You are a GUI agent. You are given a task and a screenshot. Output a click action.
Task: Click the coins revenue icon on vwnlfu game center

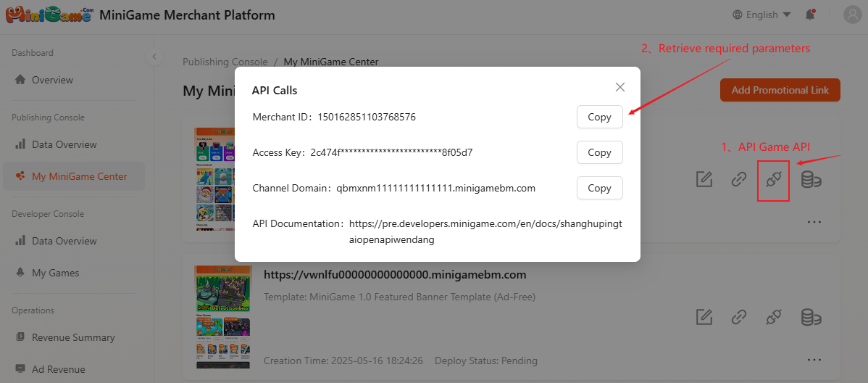tap(811, 318)
